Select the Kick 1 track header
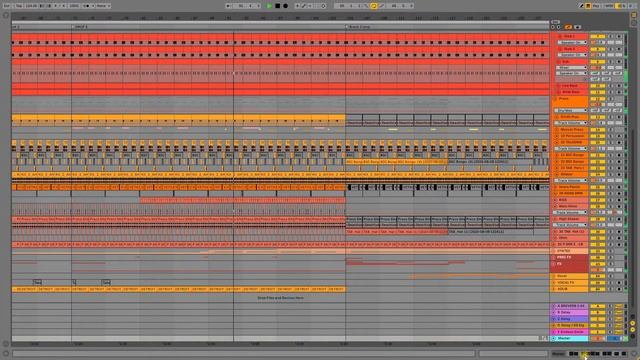The height and width of the screenshot is (360, 640). click(x=574, y=36)
